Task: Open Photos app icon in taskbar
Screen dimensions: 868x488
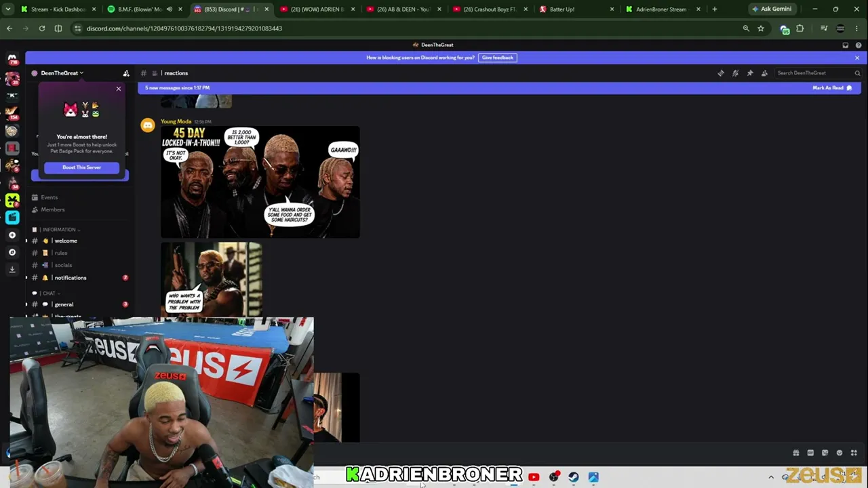Action: coord(593,477)
